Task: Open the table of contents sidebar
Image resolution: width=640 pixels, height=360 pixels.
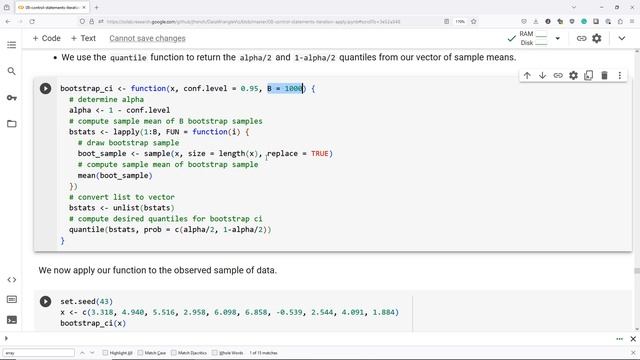Action: click(x=11, y=45)
